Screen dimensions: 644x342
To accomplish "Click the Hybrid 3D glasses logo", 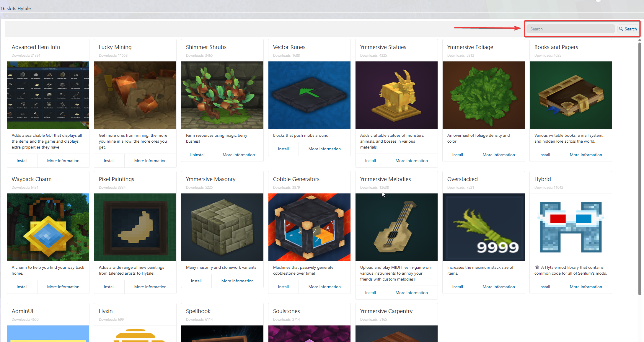I will [570, 227].
